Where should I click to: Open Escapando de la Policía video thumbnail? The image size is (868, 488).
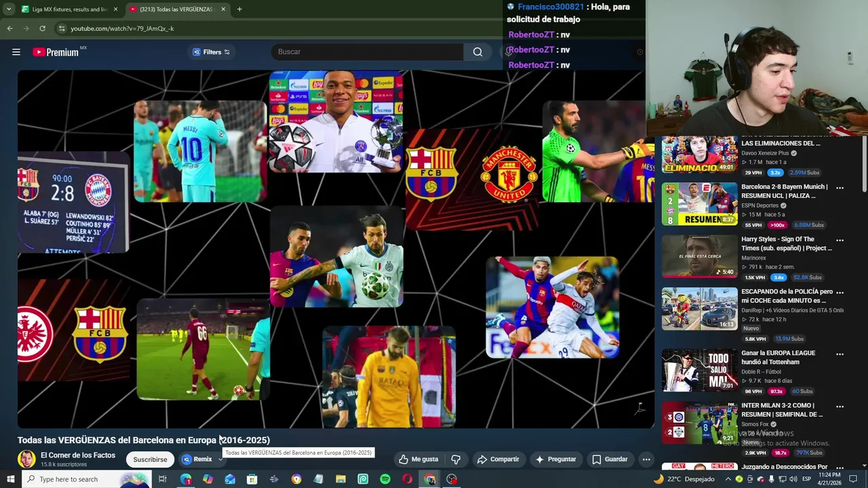699,309
